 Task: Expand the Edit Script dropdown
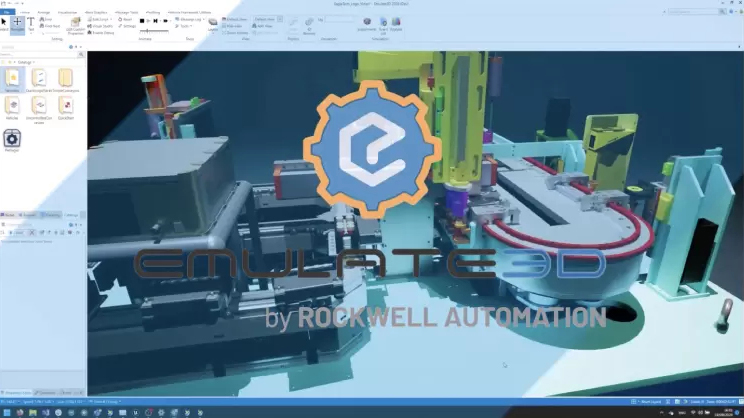tap(100, 19)
